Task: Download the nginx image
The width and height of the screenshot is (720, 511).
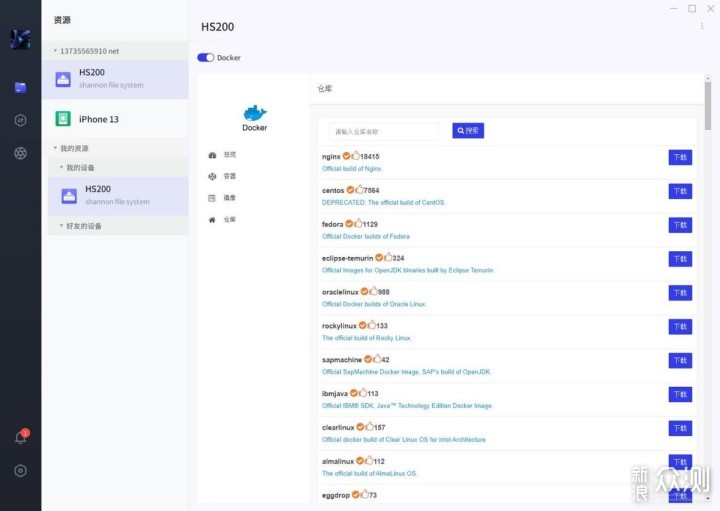Action: pos(680,157)
